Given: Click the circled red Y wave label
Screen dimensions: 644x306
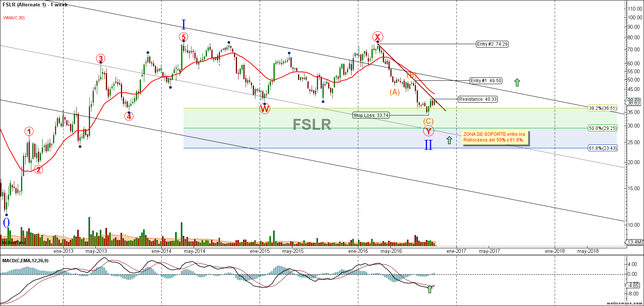Looking at the screenshot, I should [428, 131].
